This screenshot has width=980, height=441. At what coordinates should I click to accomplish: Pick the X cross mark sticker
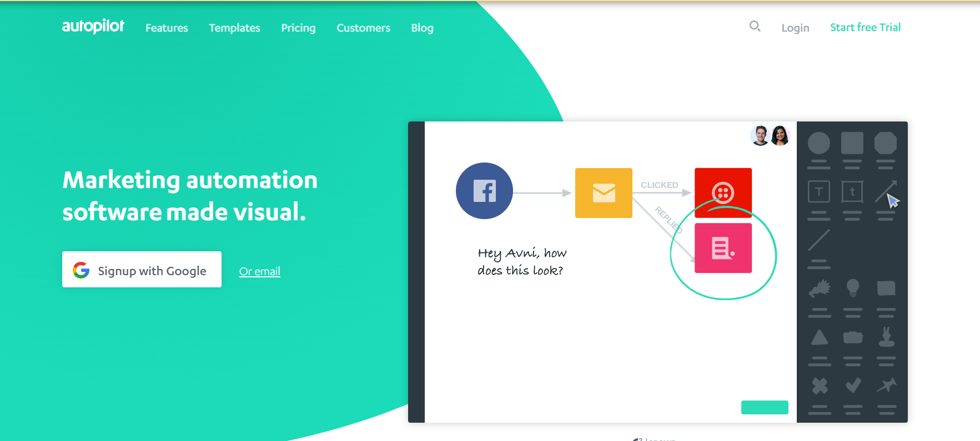tap(820, 386)
